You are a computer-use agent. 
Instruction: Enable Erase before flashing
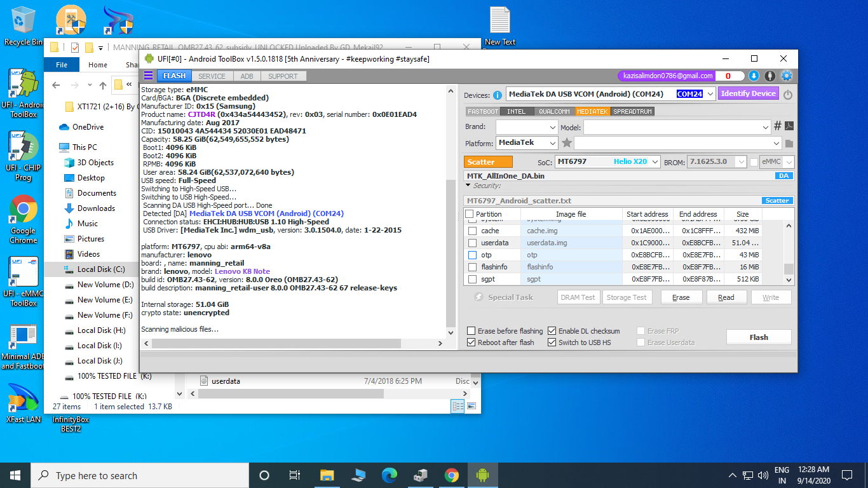(471, 331)
